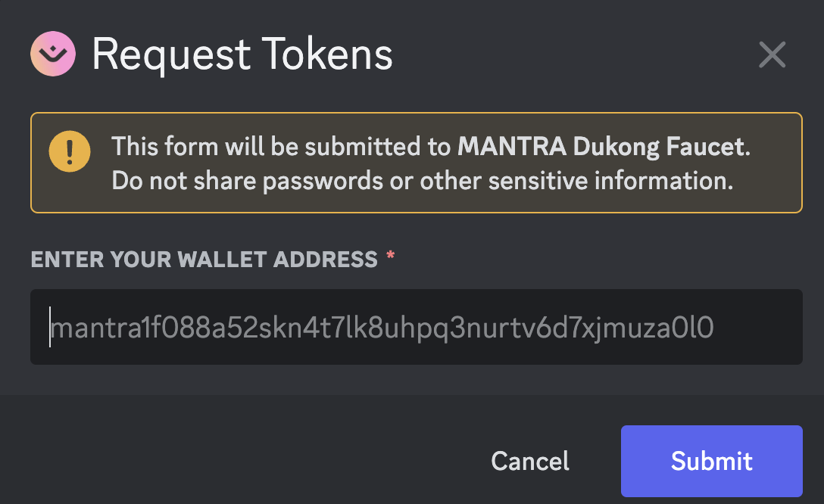The image size is (824, 504).
Task: Submit the wallet address form
Action: point(711,461)
